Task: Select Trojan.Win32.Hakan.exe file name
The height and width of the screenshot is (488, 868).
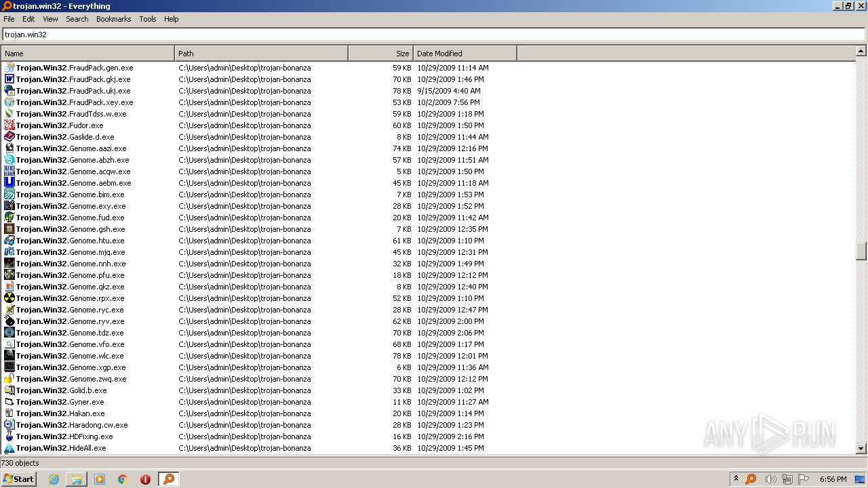Action: pyautogui.click(x=60, y=413)
